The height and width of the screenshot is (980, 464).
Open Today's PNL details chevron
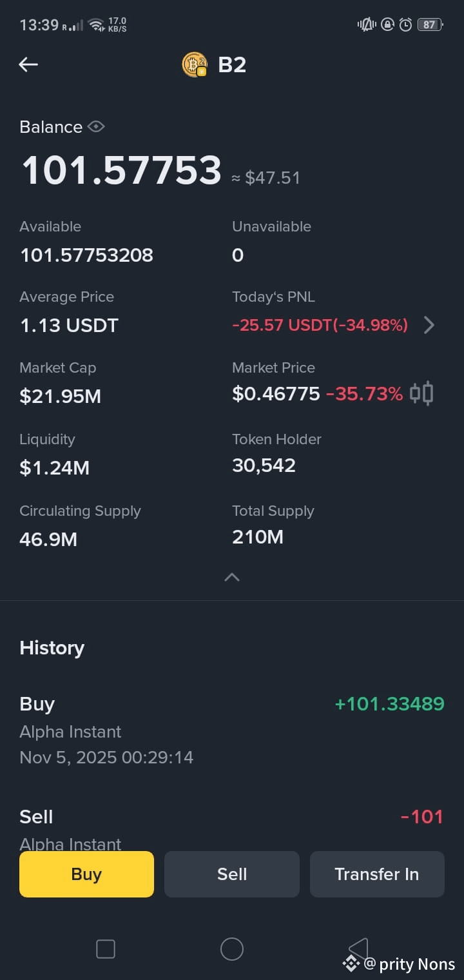tap(429, 325)
